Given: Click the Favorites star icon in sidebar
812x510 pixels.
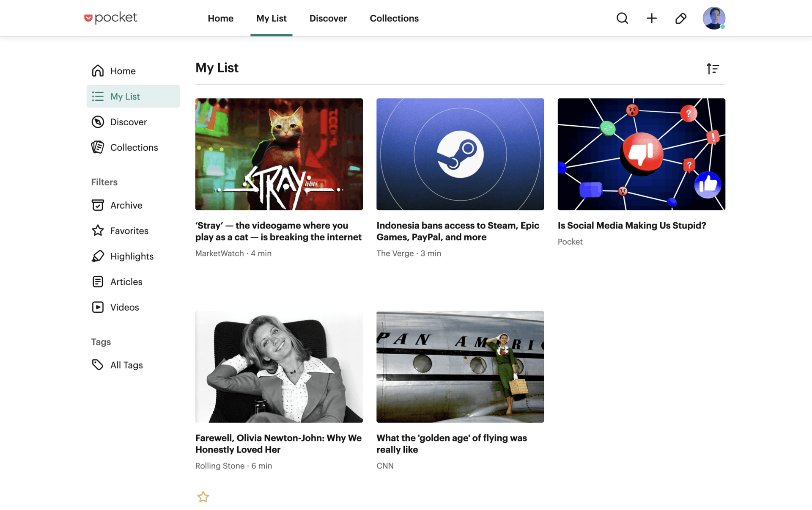Looking at the screenshot, I should pos(98,231).
